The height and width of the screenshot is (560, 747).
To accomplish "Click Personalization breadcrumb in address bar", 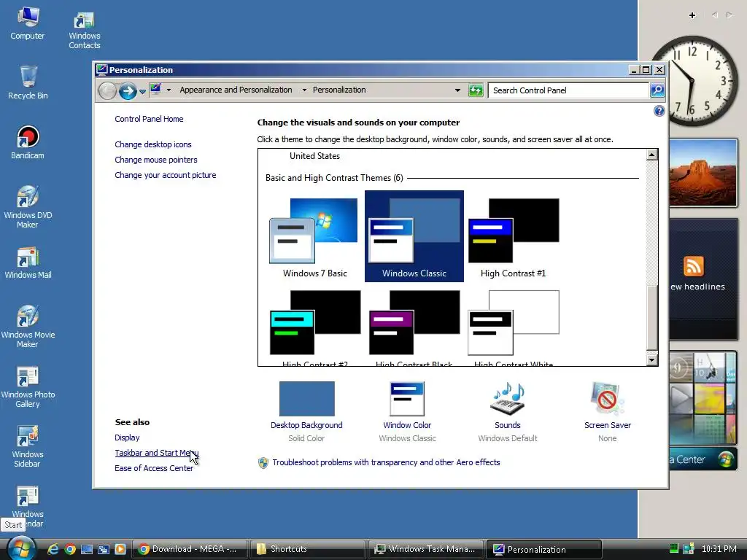I will click(x=339, y=90).
